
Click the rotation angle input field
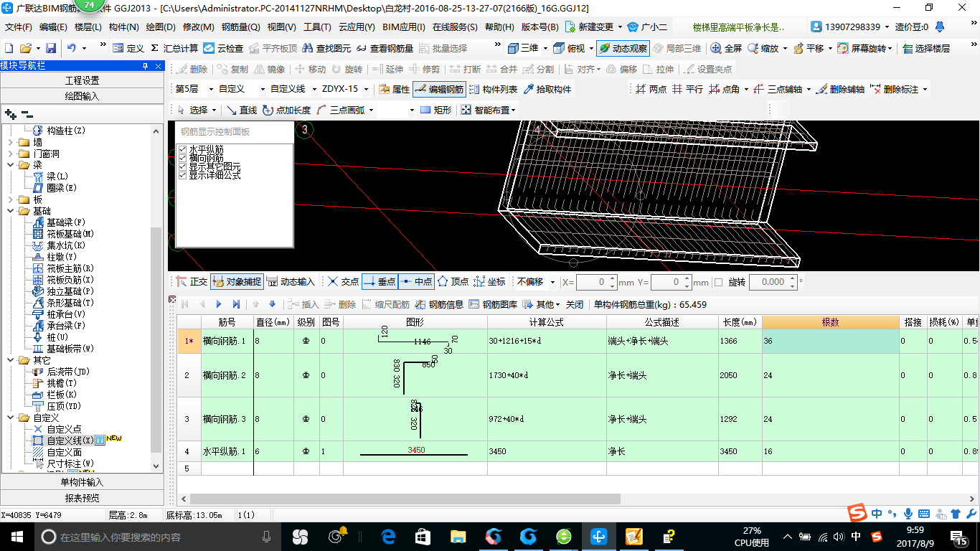pos(769,282)
